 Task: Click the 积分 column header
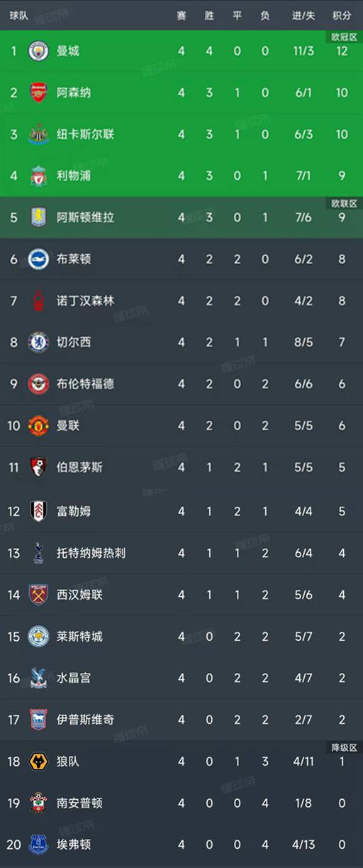[x=342, y=16]
